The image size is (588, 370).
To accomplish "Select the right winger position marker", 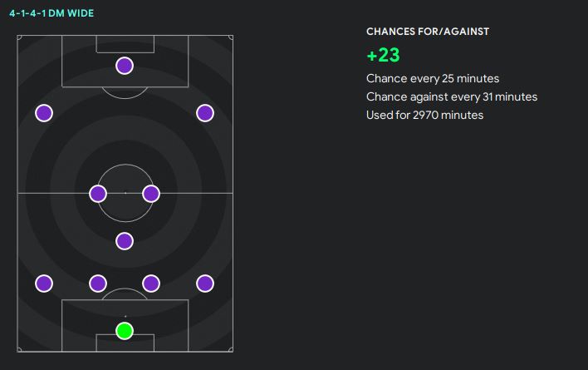I will pos(204,112).
